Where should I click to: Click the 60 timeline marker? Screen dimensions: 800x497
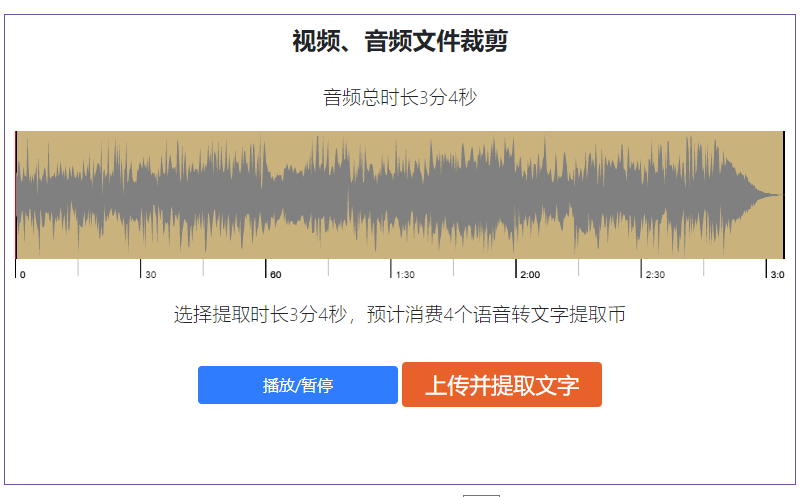coord(276,275)
